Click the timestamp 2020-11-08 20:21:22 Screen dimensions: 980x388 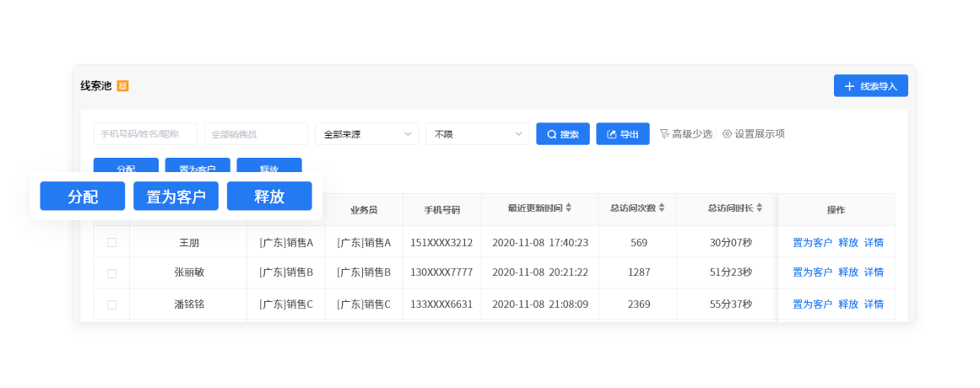click(540, 272)
